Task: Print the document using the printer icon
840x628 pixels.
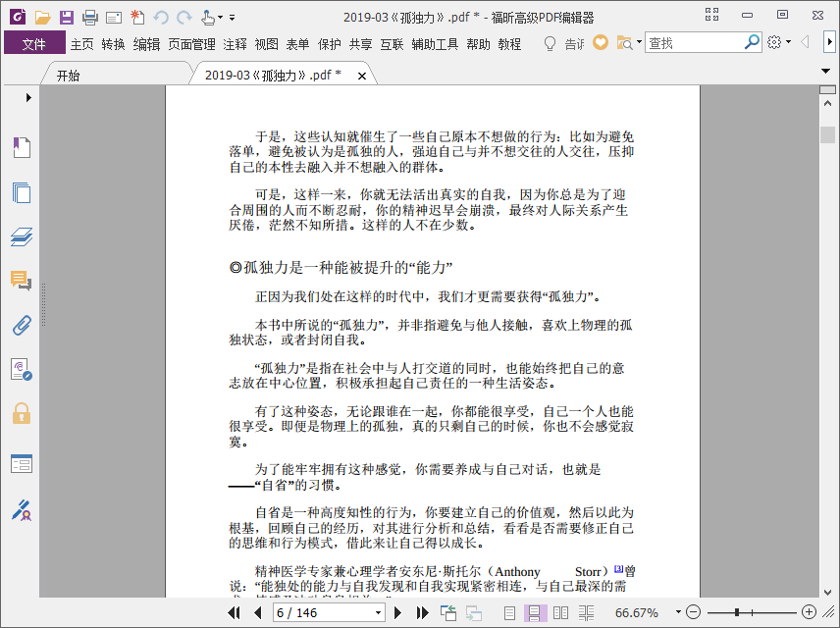Action: tap(90, 18)
